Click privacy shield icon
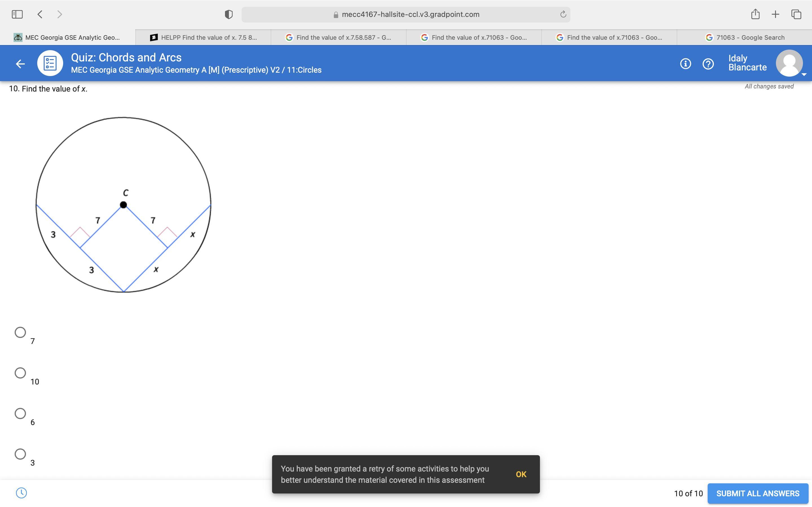Screen dimensions: 812x507 228,14
